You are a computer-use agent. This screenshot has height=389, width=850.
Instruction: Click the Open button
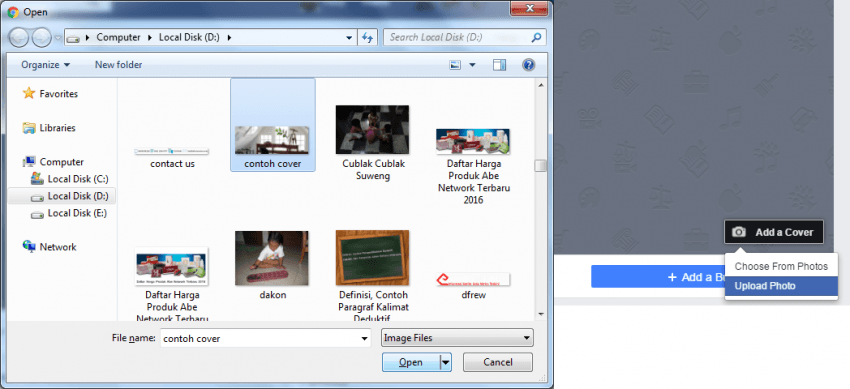tap(410, 362)
